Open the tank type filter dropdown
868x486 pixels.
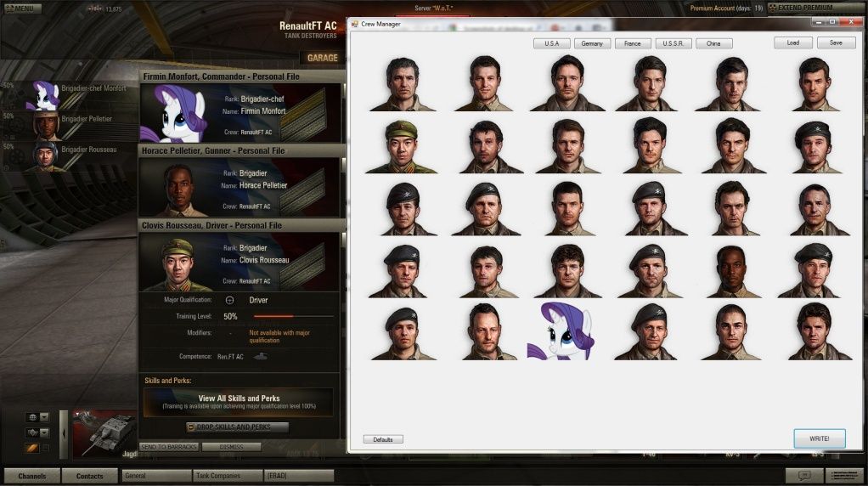coord(37,432)
